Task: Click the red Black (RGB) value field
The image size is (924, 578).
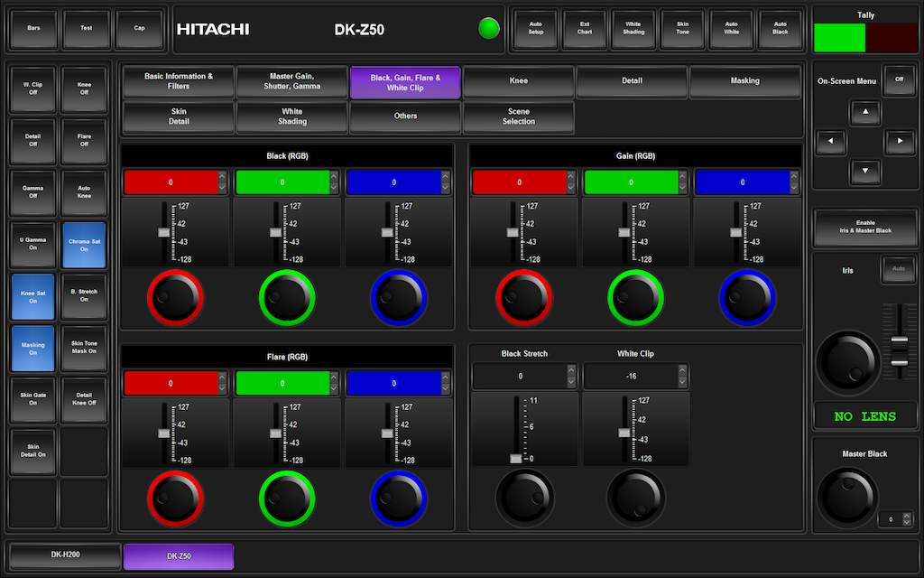Action: [x=171, y=182]
